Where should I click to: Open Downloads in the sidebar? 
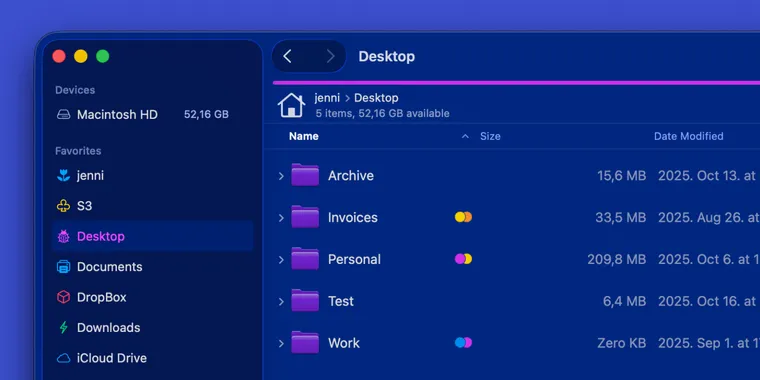tap(109, 328)
